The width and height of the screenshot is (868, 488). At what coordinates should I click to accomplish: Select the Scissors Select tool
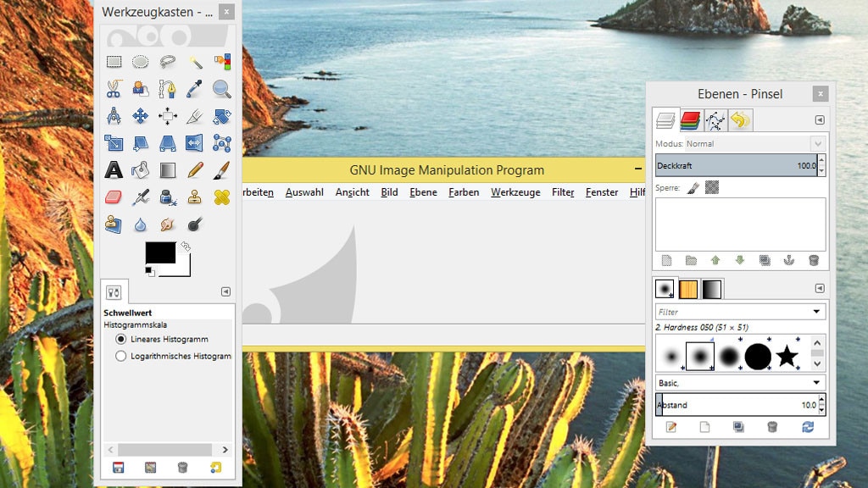[114, 88]
